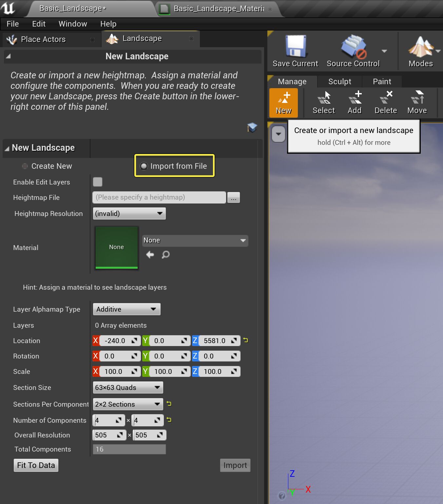Viewport: 443px width, 504px height.
Task: Search for a material with the magnifier icon
Action: 165,255
